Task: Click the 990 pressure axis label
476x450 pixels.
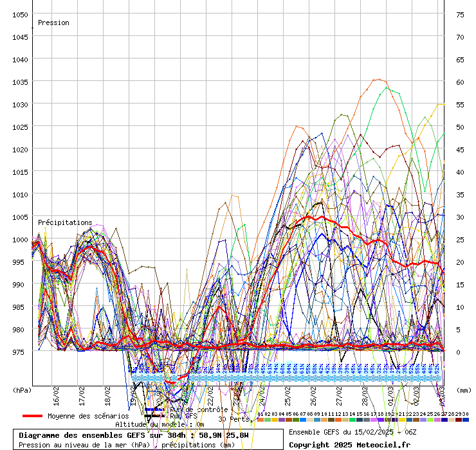Action: click(22, 285)
